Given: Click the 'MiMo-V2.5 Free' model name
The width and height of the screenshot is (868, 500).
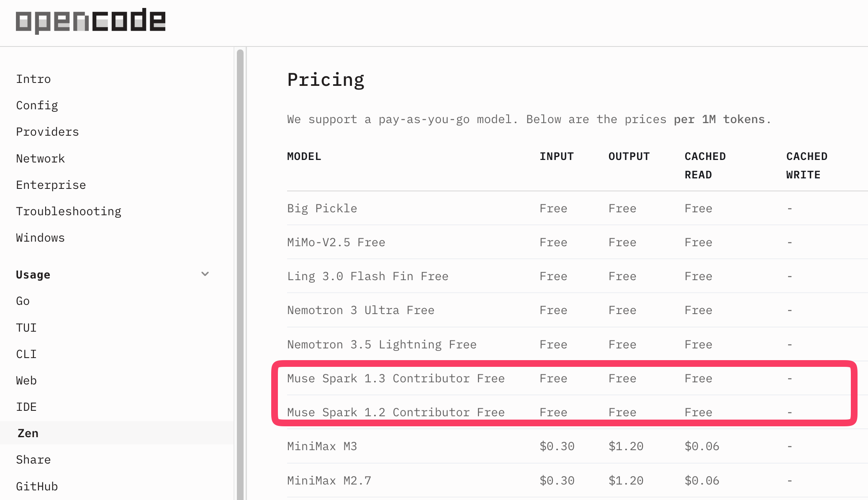Looking at the screenshot, I should point(336,242).
